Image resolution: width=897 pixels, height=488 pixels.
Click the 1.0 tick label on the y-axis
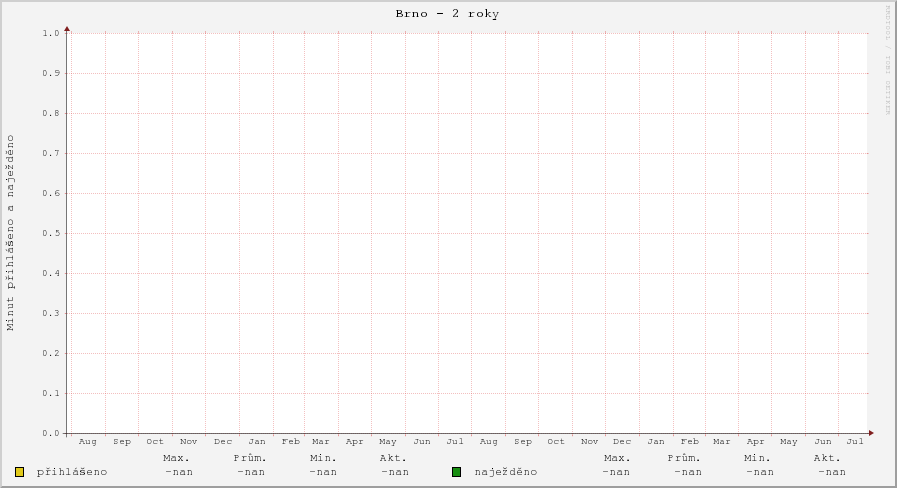point(52,33)
